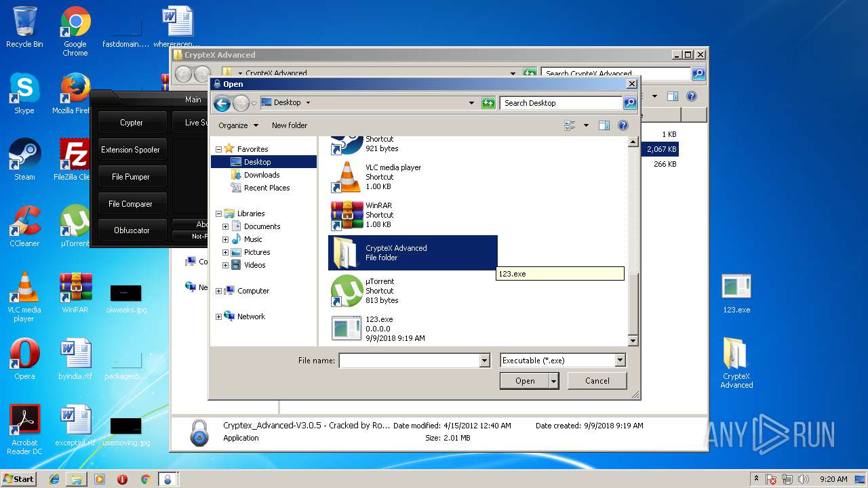Open Acrobat Reader DC desktop icon
The image size is (868, 488).
click(x=24, y=430)
